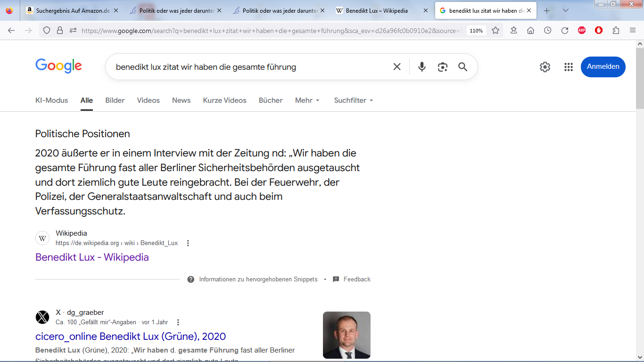Click the page vertical scrollbar
The image size is (644, 362).
(x=640, y=189)
